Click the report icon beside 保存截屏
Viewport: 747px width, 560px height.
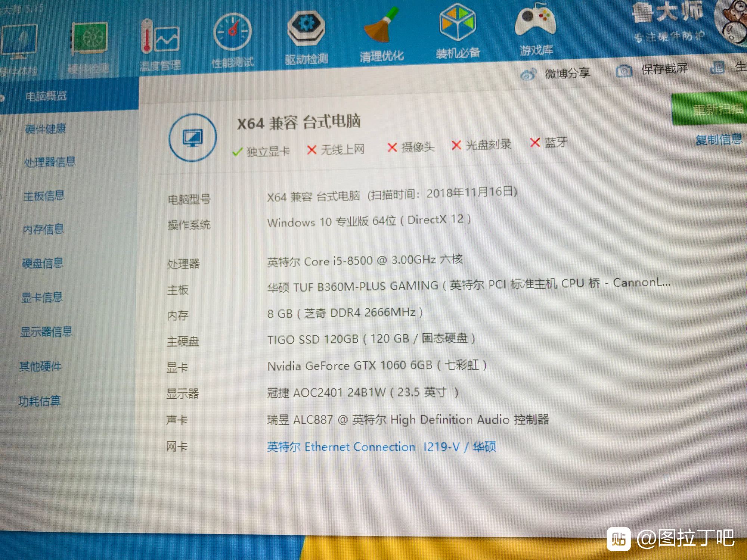(x=717, y=68)
